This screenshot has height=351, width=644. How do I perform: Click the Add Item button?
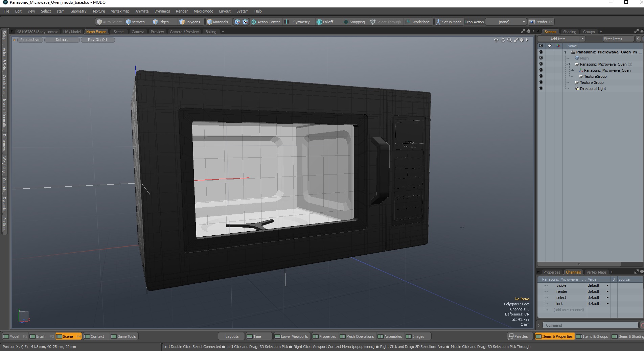[x=558, y=39]
